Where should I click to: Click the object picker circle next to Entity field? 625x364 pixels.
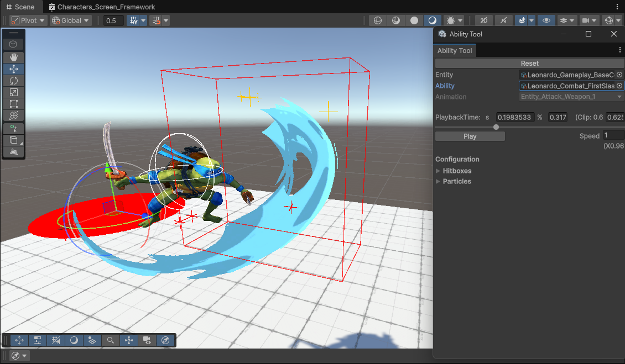pyautogui.click(x=619, y=75)
